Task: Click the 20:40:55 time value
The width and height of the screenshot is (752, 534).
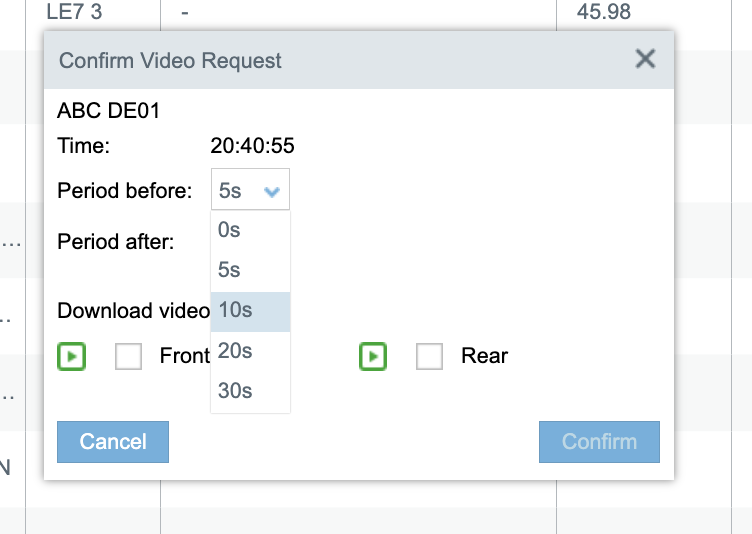Action: coord(252,146)
